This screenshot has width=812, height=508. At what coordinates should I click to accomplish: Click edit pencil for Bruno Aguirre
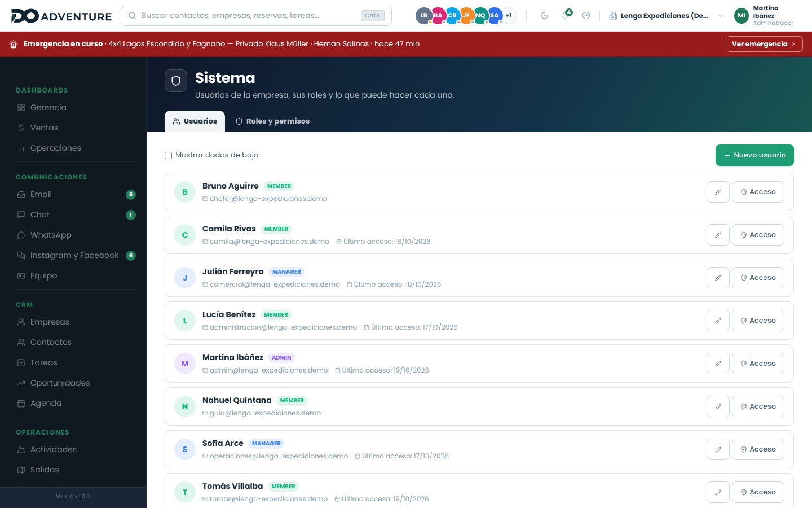click(718, 192)
